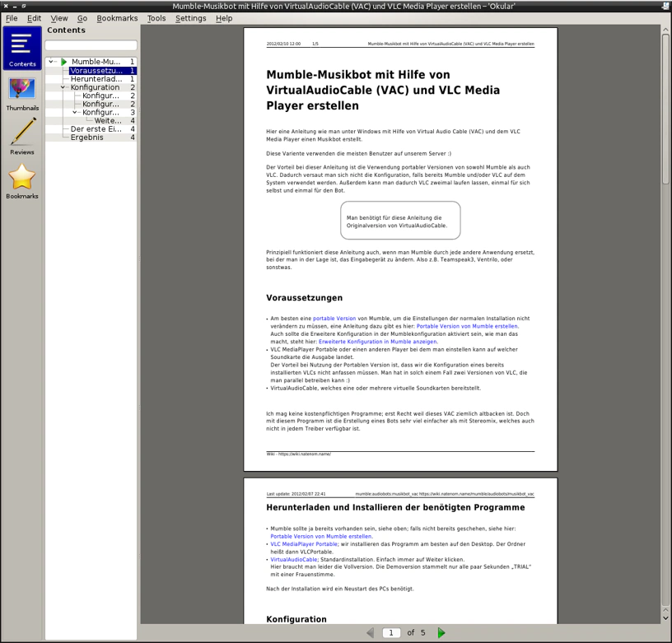Open the Settings menu

(x=191, y=18)
